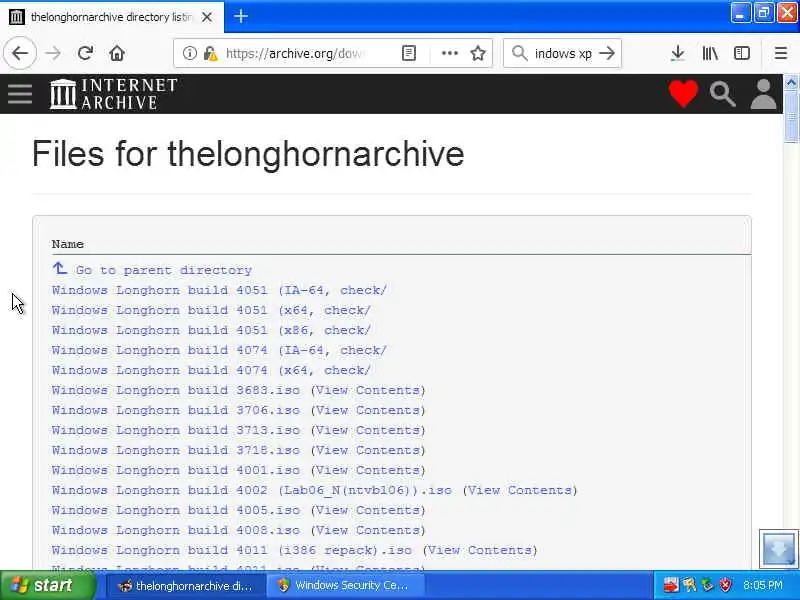Download build 4002 (Lab06_N(ntvbl06)).iso
This screenshot has height=600, width=800.
(252, 490)
